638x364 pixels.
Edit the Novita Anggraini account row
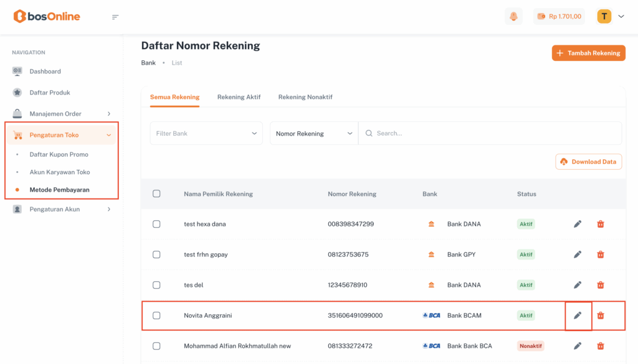tap(578, 315)
